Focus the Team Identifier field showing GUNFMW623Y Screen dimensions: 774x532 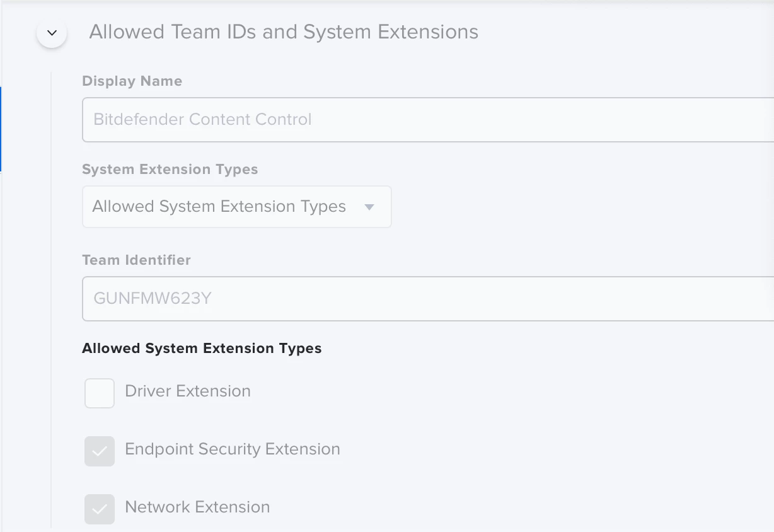pos(427,299)
